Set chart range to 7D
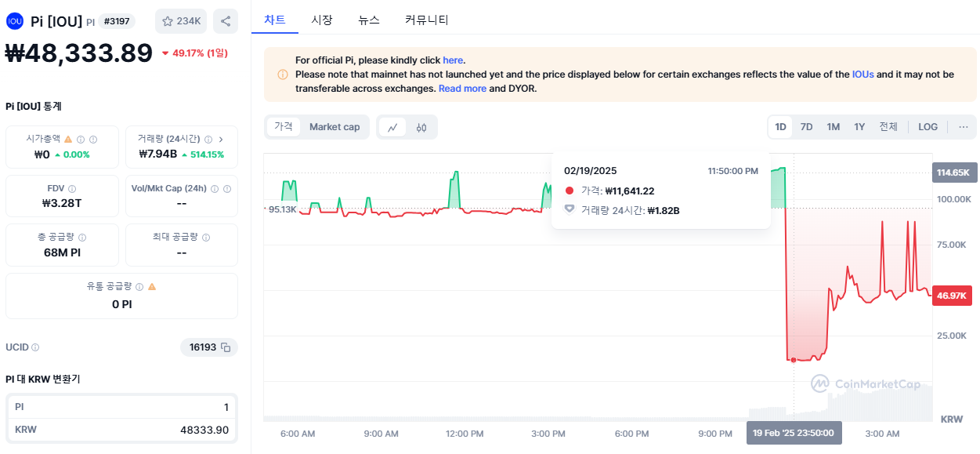Viewport: 980px width, 454px height. (806, 127)
